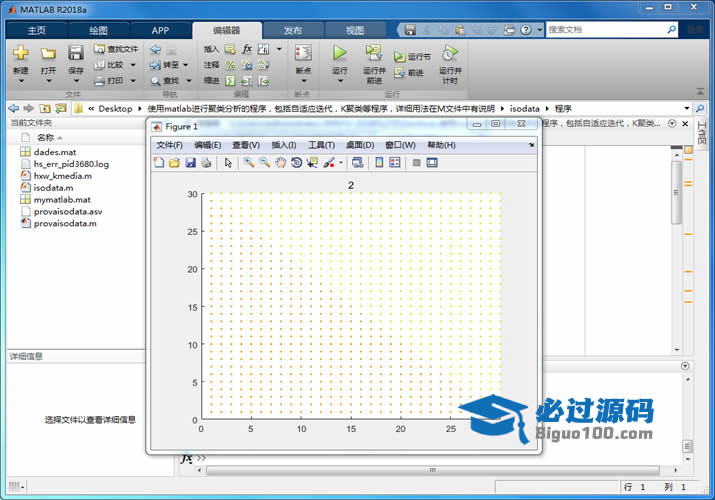
Task: Switch to the Home (主页) tab
Action: coord(36,31)
